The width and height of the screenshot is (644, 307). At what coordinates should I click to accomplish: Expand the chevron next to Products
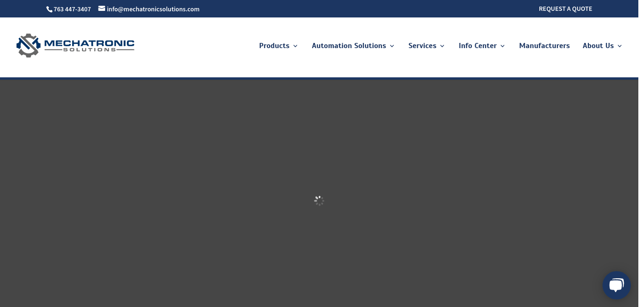click(x=295, y=46)
